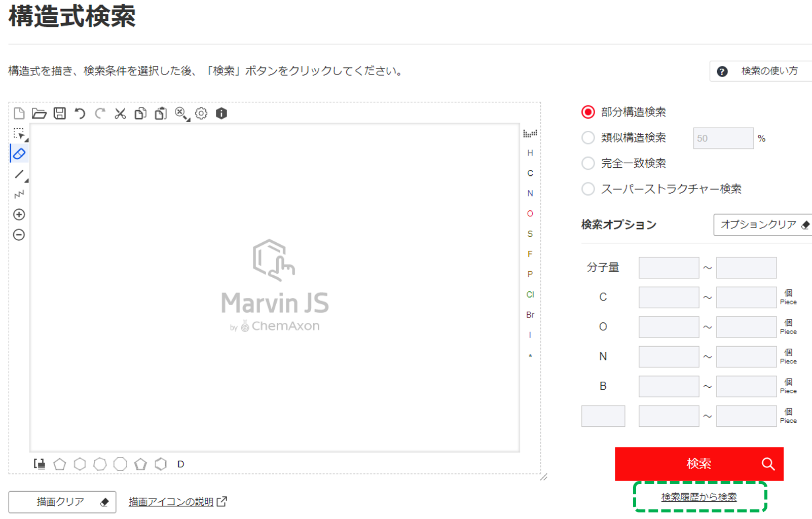
Task: Select the single bond tool
Action: click(x=20, y=175)
